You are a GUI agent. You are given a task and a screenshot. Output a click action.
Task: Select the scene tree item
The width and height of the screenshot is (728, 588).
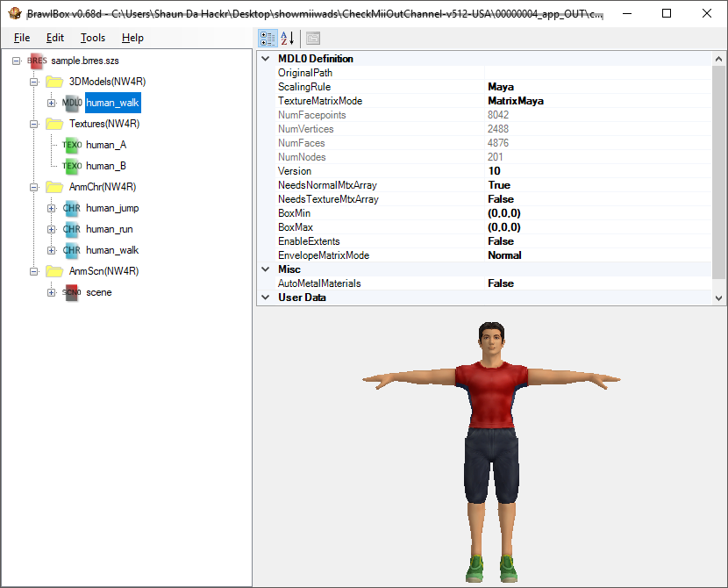coord(99,292)
